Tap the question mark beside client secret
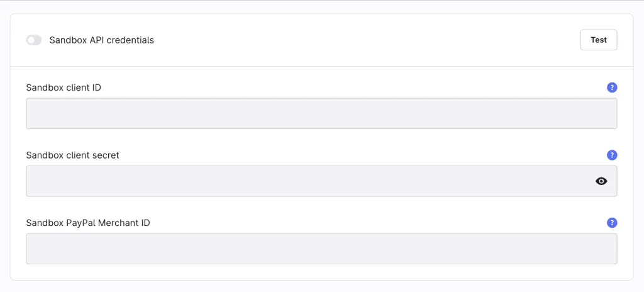This screenshot has width=644, height=292. (612, 155)
